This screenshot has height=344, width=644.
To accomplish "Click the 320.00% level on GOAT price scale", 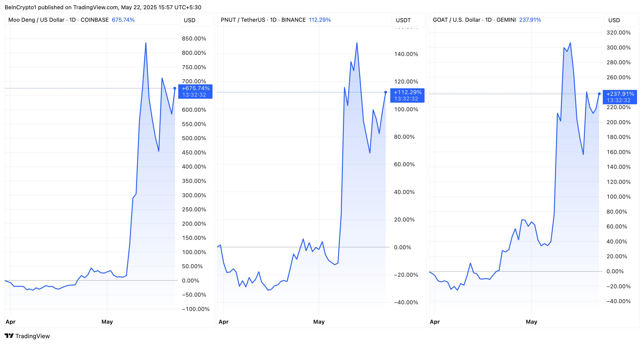I will 618,33.
